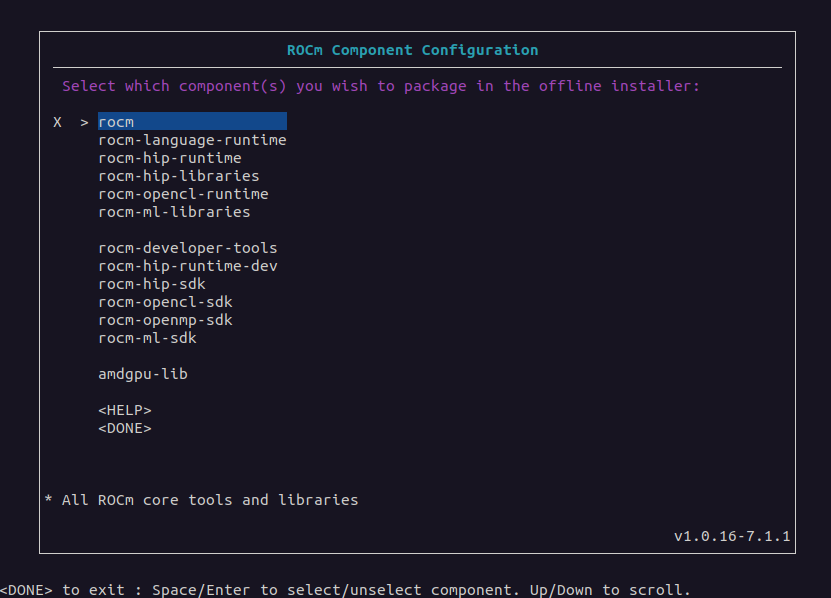Click the > cursor arrow next to rocm
This screenshot has width=831, height=598.
(85, 122)
